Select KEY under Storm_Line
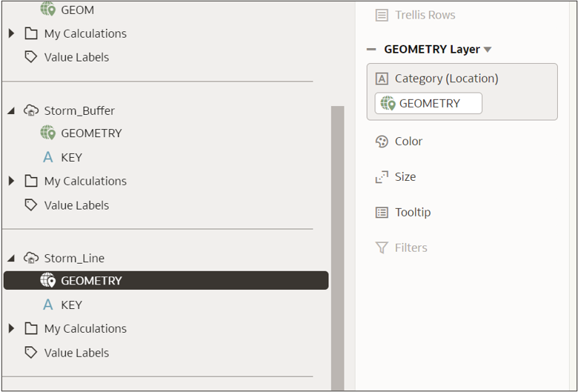The image size is (578, 392). click(72, 305)
